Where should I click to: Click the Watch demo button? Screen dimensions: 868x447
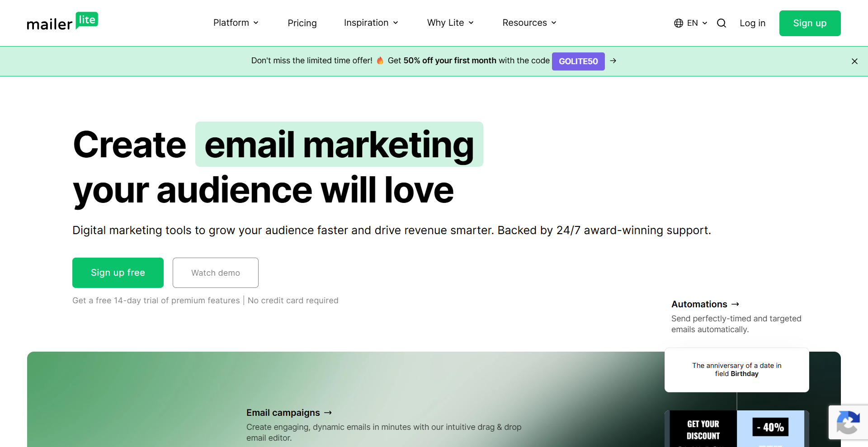point(216,273)
